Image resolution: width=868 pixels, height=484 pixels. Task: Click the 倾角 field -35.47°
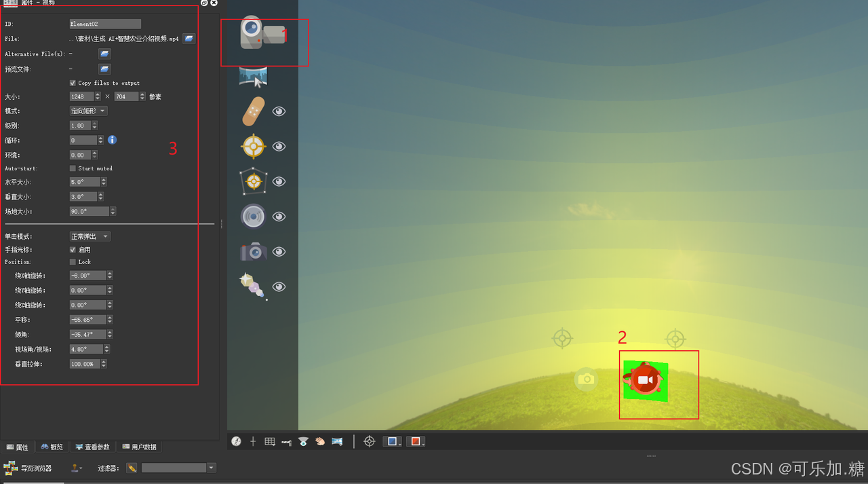coord(87,334)
